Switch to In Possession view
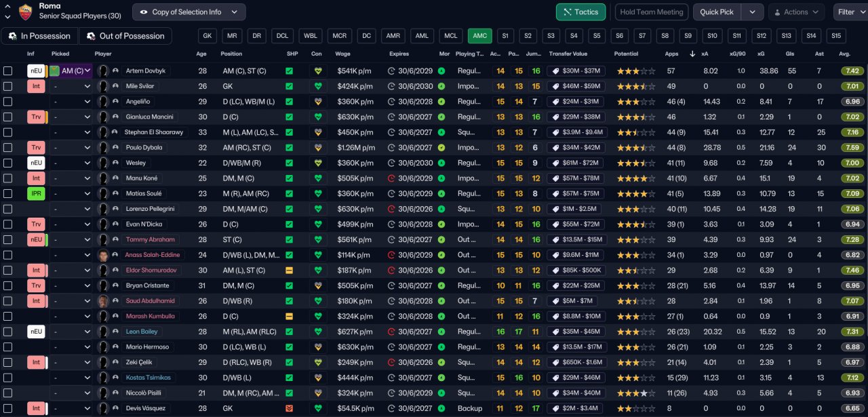Screen dimensions: 868x417 [x=39, y=36]
